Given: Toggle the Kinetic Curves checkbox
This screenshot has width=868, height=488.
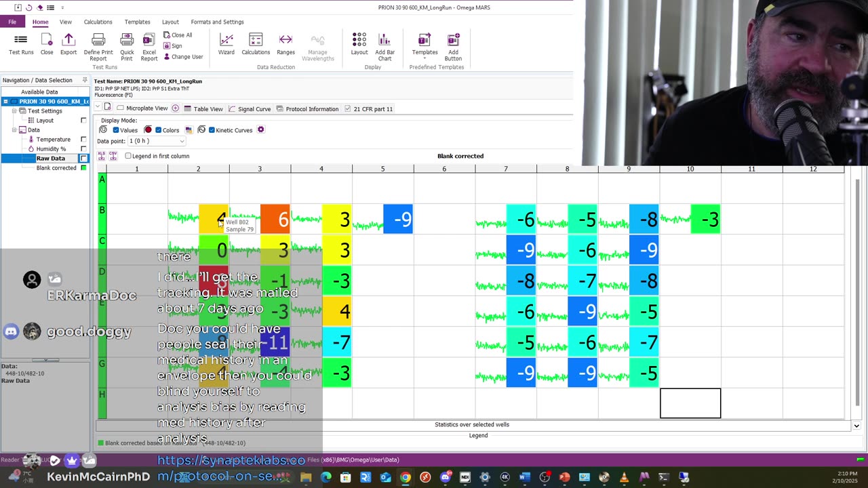Looking at the screenshot, I should 212,130.
